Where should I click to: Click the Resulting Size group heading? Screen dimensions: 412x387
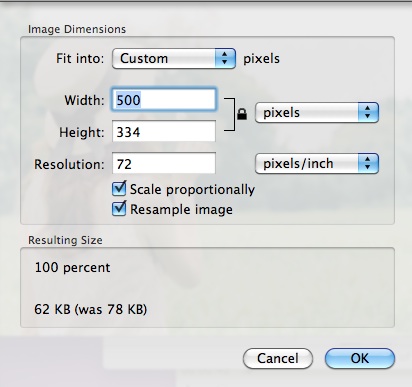[x=65, y=240]
